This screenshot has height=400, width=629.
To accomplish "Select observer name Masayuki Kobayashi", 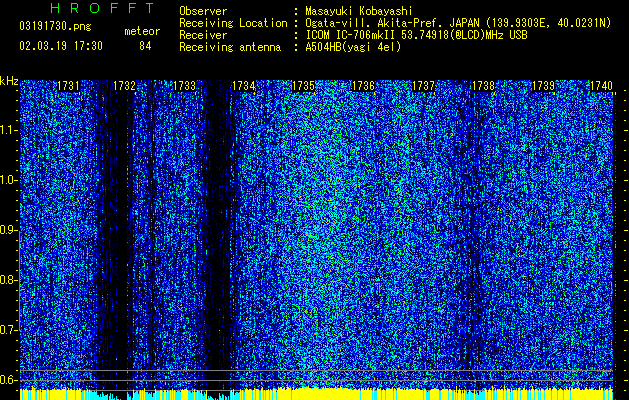I will click(359, 12).
